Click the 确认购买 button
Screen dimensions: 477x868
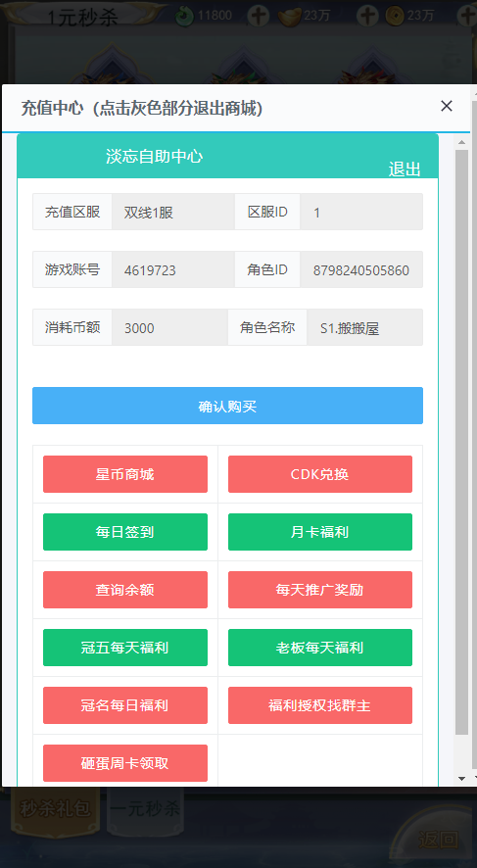(x=227, y=406)
